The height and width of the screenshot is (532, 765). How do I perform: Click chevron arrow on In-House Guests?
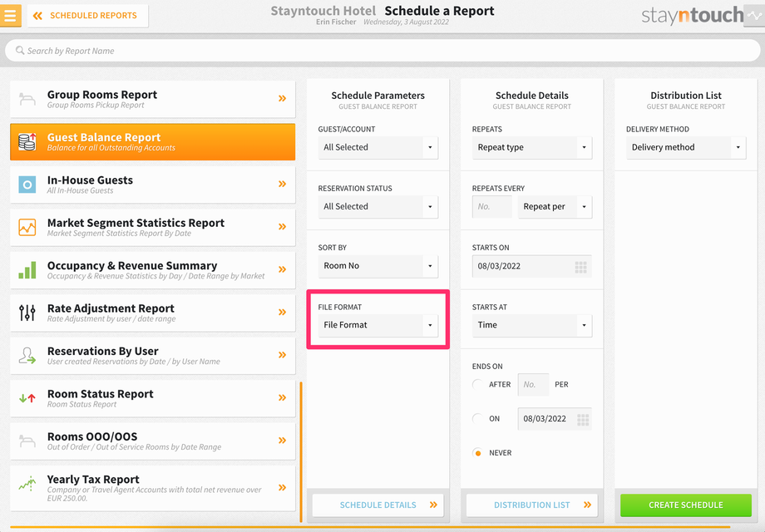click(282, 184)
